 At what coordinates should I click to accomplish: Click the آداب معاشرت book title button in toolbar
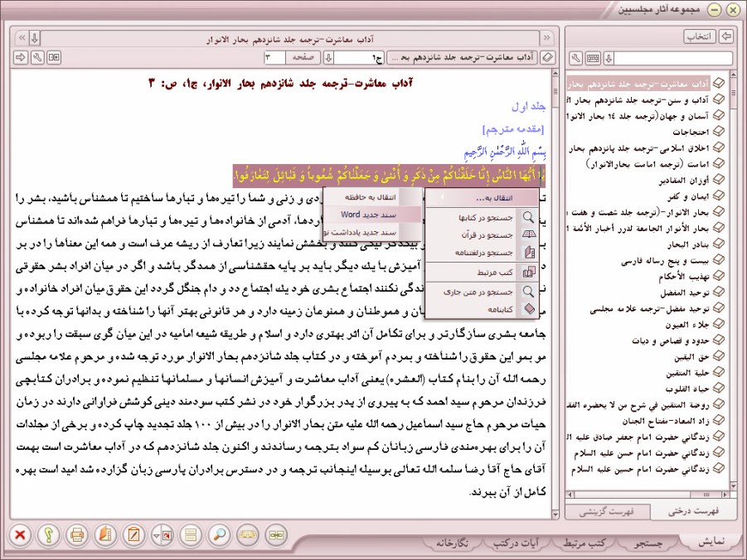pos(462,57)
